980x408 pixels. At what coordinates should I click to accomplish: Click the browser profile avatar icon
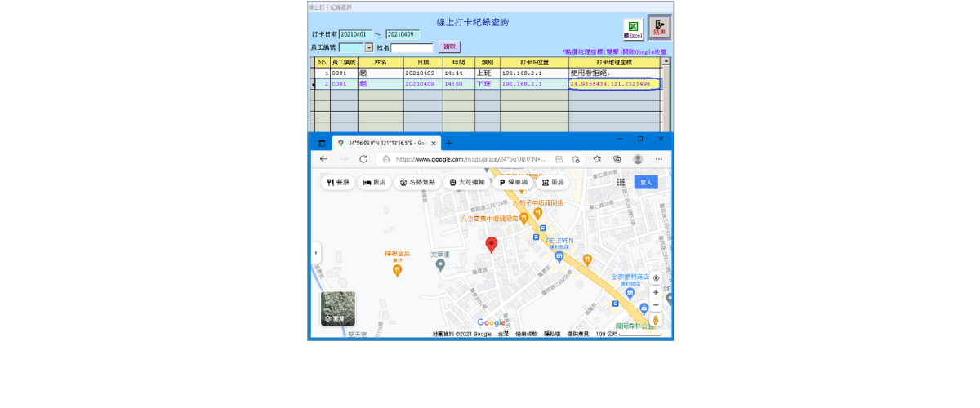[638, 159]
